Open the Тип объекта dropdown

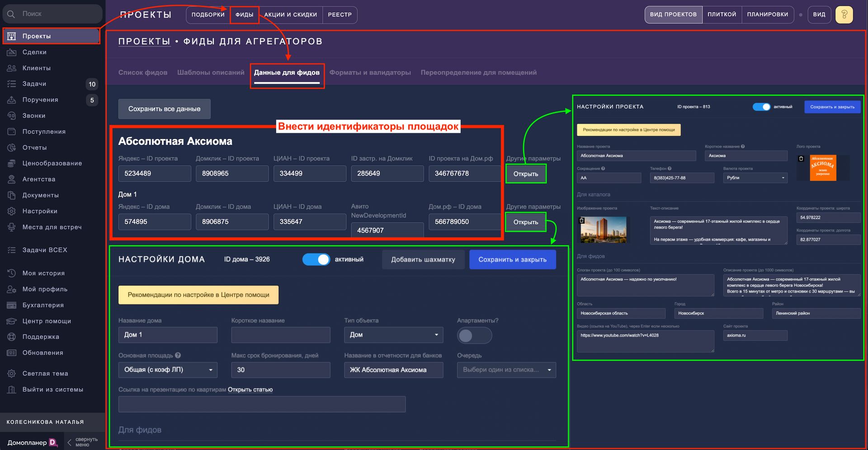[393, 335]
